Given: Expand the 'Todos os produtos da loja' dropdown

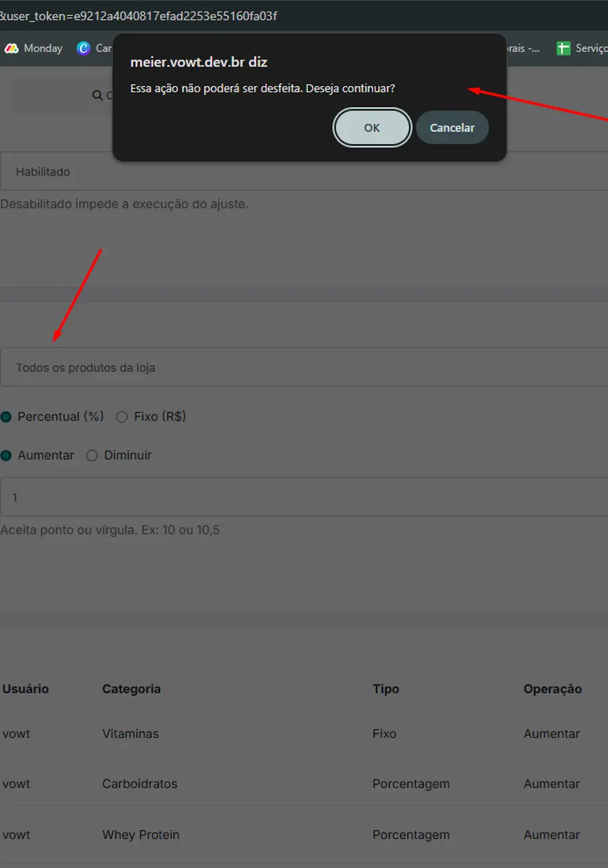Looking at the screenshot, I should point(304,368).
